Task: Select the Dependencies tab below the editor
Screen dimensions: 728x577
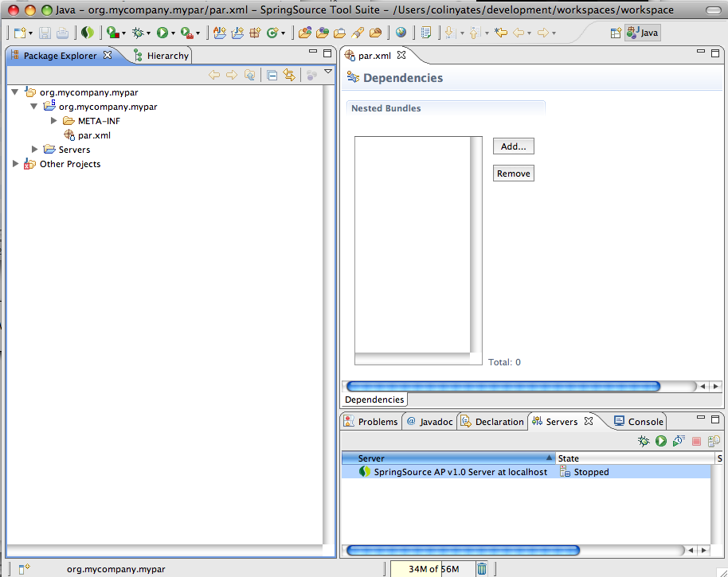Action: tap(374, 400)
